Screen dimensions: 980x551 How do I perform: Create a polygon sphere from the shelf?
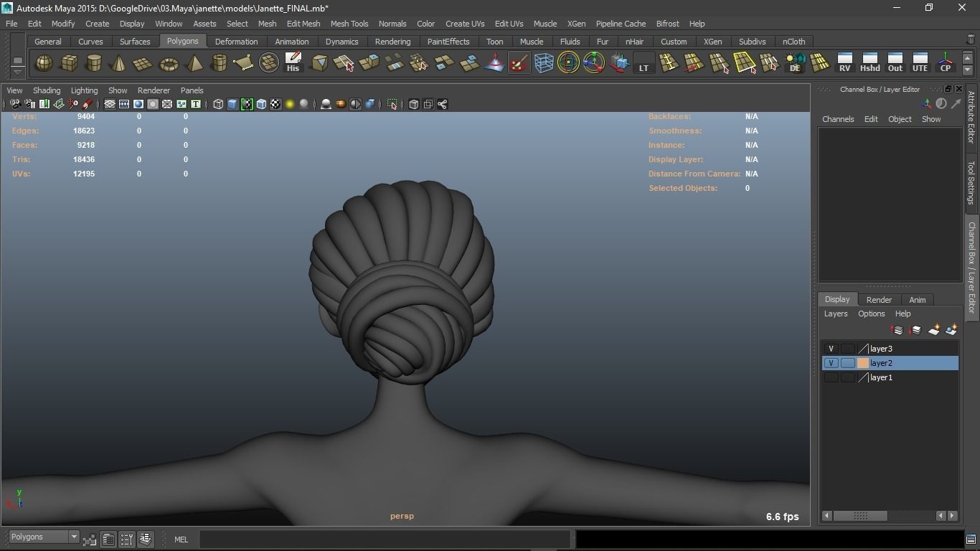pyautogui.click(x=44, y=64)
